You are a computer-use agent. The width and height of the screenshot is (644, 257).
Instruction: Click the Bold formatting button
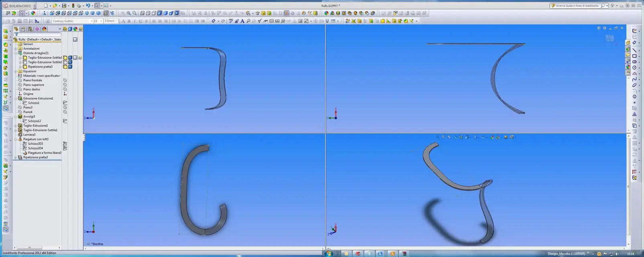129,21
